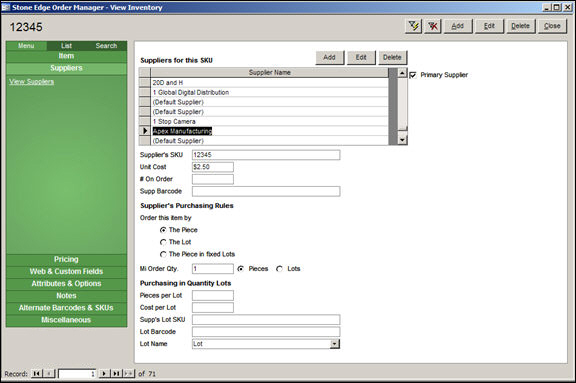The image size is (576, 383).
Task: Select The Lot radio option
Action: [x=163, y=242]
